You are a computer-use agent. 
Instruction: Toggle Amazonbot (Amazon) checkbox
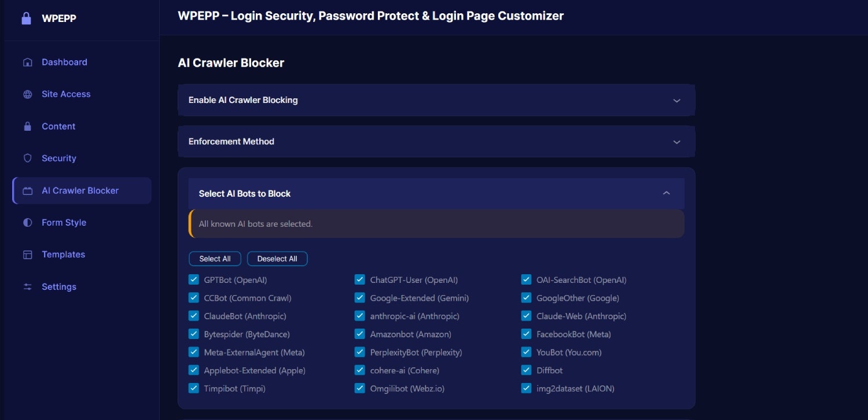click(x=360, y=334)
